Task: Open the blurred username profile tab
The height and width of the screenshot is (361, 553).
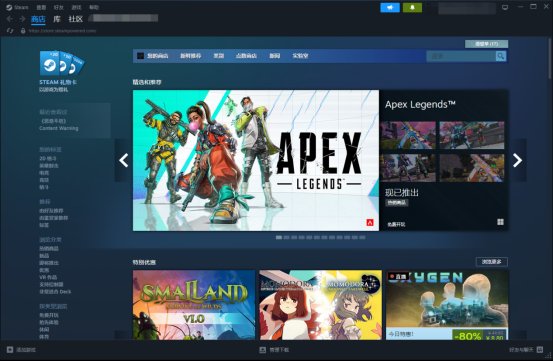Action: (x=123, y=18)
